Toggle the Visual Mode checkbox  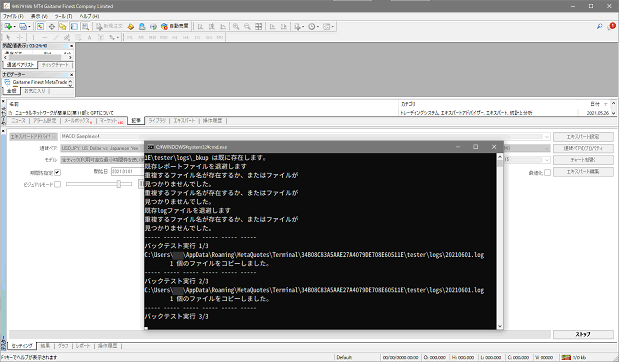[57, 184]
